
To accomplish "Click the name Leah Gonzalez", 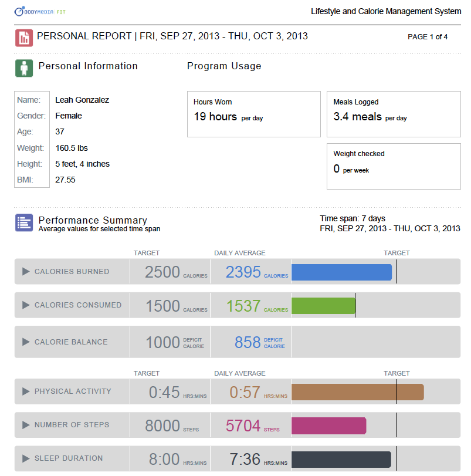I will pos(82,100).
